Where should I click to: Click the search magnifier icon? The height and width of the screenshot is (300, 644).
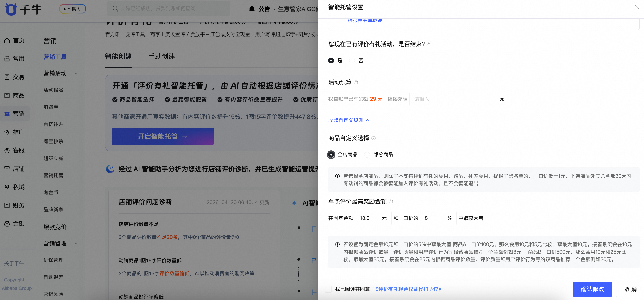[x=115, y=9]
